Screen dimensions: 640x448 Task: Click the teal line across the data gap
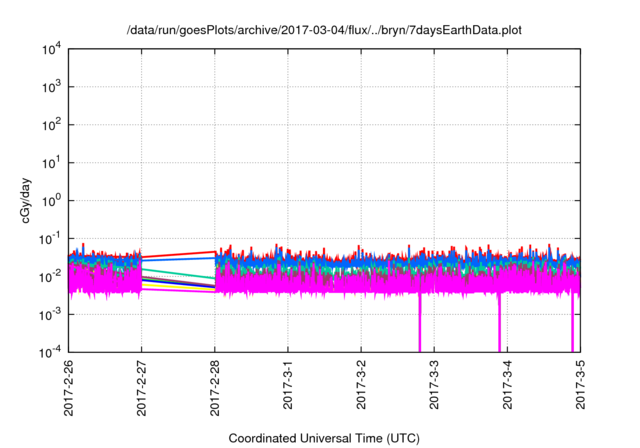coord(178,273)
